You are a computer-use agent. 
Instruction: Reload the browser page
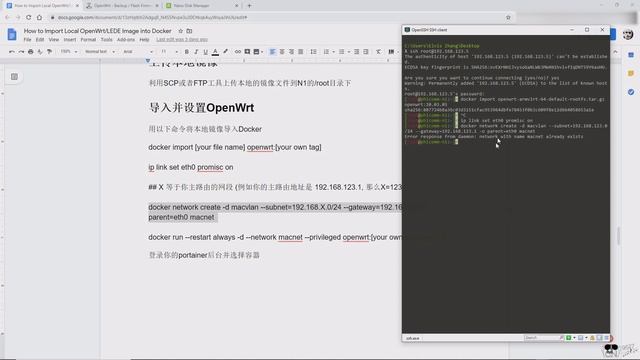[29, 18]
